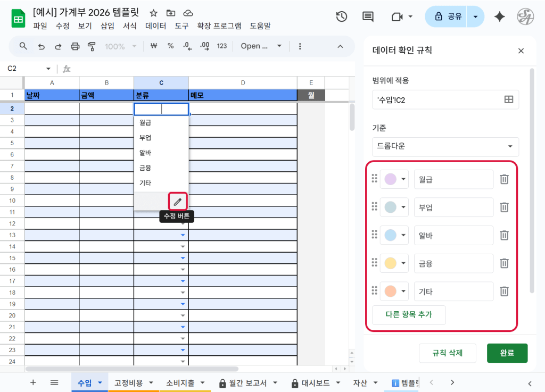This screenshot has width=545, height=392.
Task: Expand the 드롭다운 criteria dropdown
Action: coord(445,146)
